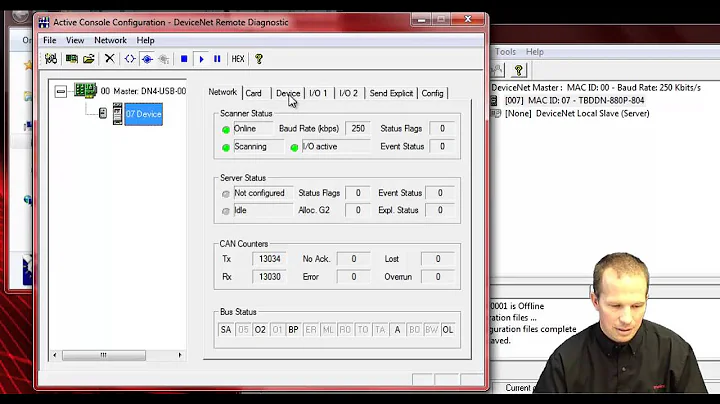Click the ER bus status flag
The width and height of the screenshot is (720, 404).
click(311, 330)
